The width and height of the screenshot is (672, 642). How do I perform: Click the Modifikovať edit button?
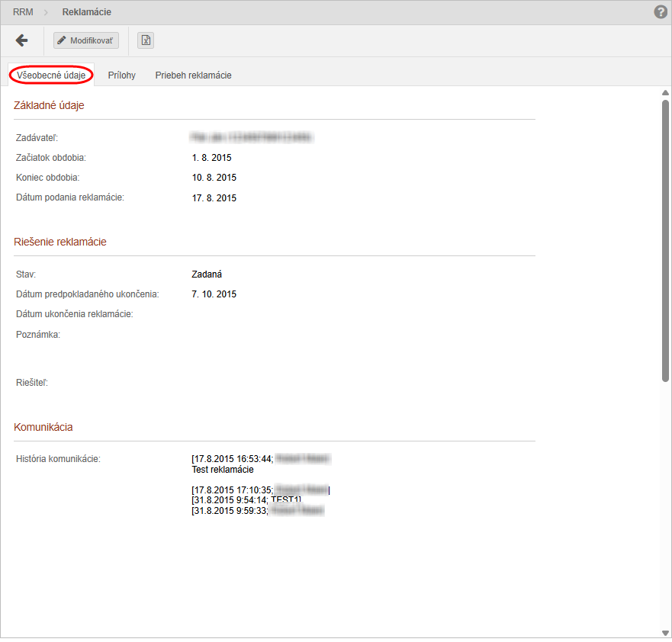click(86, 40)
